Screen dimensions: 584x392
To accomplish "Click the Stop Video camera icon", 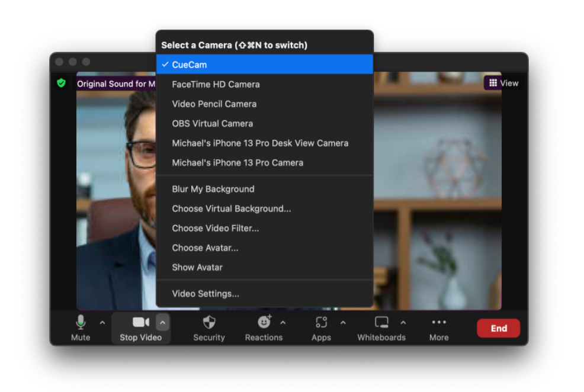I will [141, 322].
